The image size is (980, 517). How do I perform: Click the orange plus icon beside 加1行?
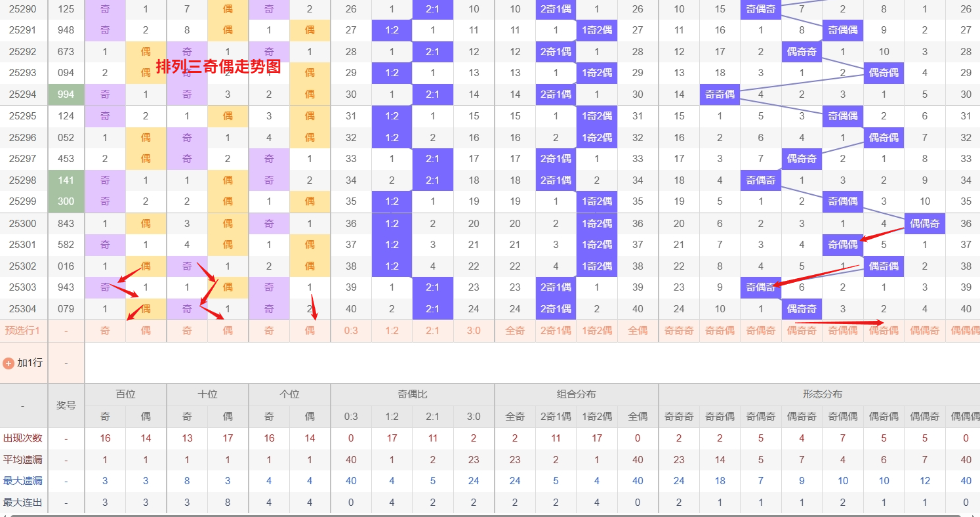click(x=9, y=363)
